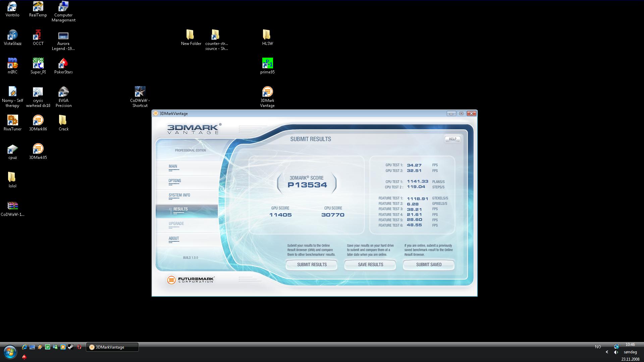Launch Windows Media Player from Quick Launch

tap(63, 347)
